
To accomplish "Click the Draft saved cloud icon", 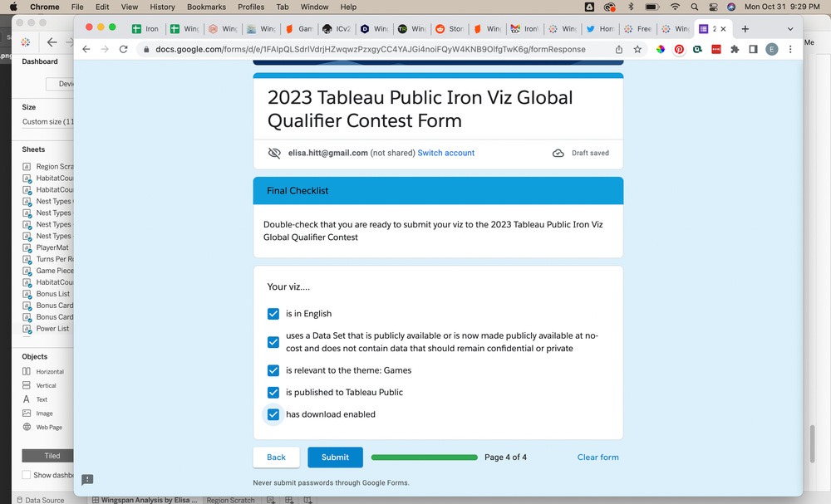I will pos(558,153).
